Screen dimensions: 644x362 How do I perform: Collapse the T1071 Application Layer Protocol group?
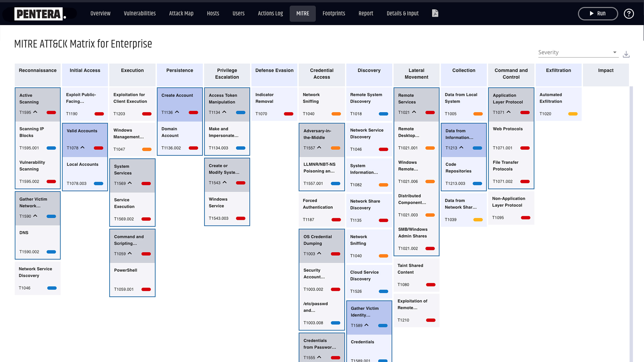(508, 112)
